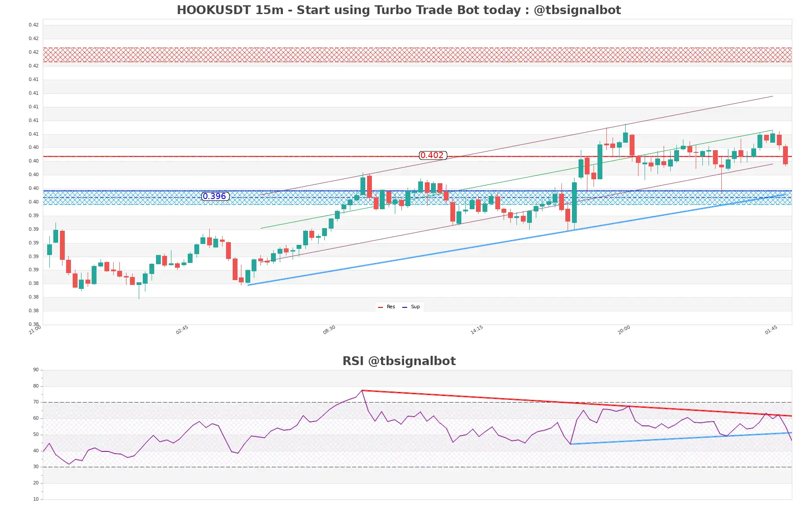Click the red RSI descending trendline
The width and height of the screenshot is (798, 532).
(577, 403)
